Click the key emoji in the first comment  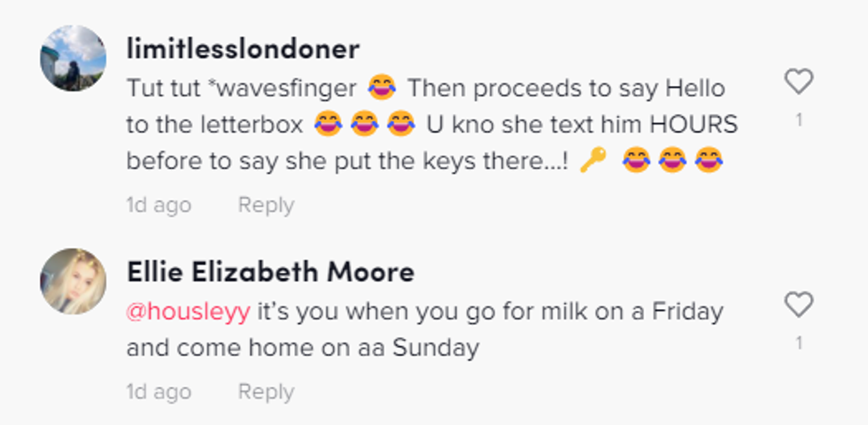pos(593,161)
